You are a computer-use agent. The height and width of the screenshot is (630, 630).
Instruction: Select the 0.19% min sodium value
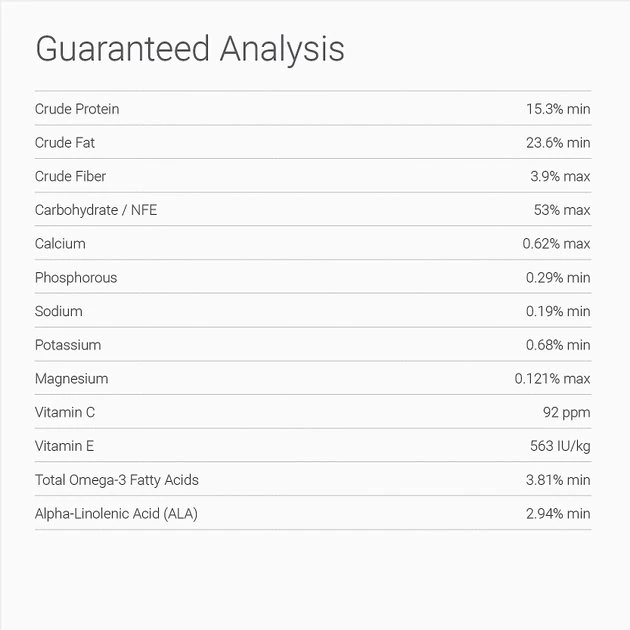tap(558, 311)
